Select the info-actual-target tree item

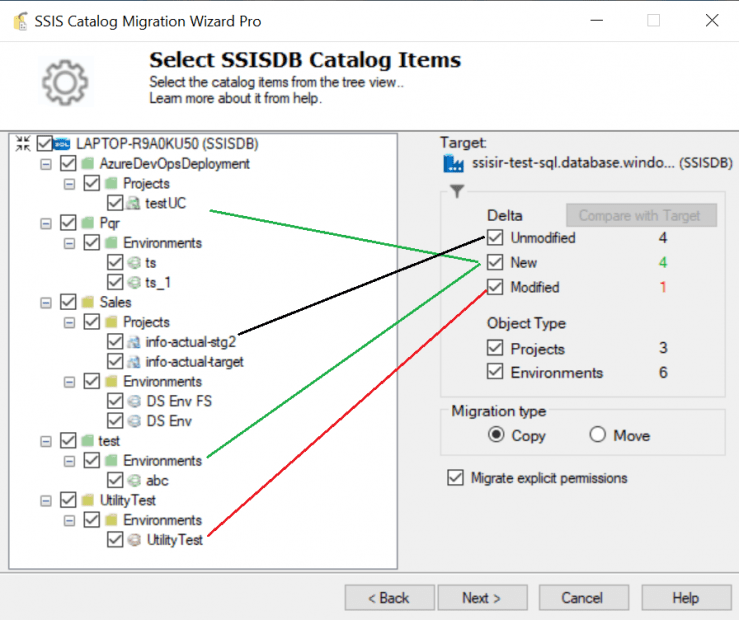pos(194,362)
